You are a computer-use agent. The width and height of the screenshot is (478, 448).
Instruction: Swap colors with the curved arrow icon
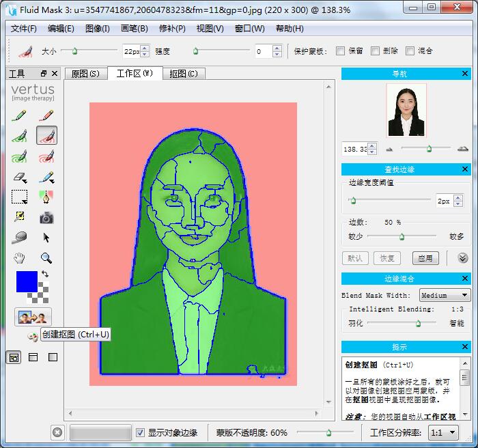click(45, 274)
